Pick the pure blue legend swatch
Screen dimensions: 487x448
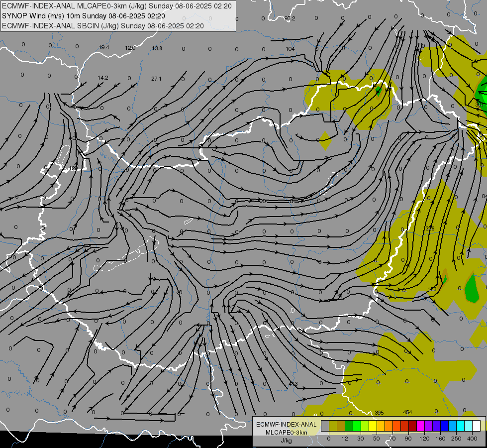pyautogui.click(x=445, y=426)
